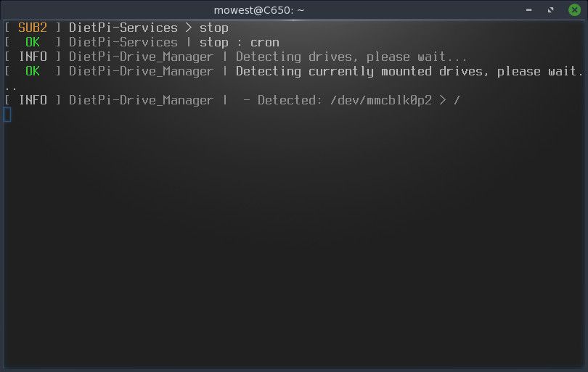Image resolution: width=588 pixels, height=372 pixels.
Task: Click DietPi-Drive_Manager on the Detected line
Action: 142,100
